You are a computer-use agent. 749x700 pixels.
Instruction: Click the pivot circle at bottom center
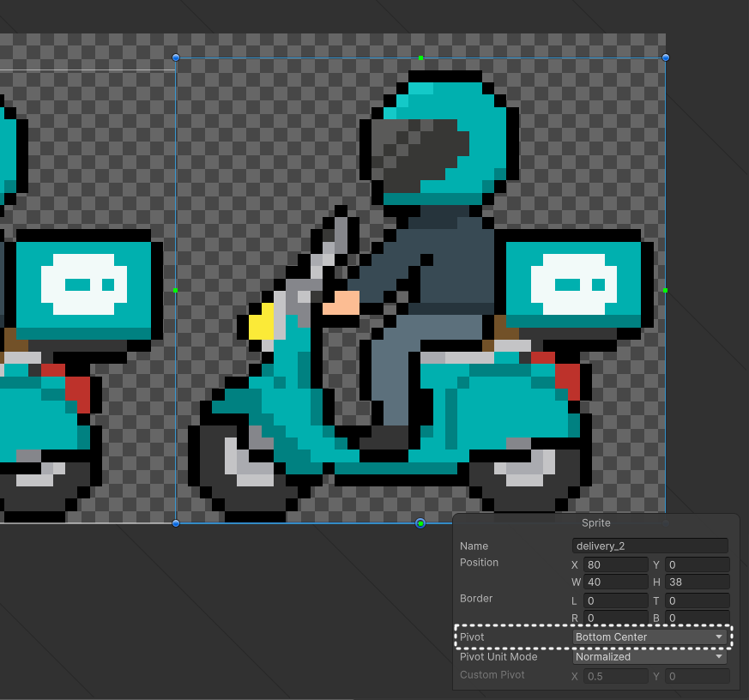(x=420, y=523)
